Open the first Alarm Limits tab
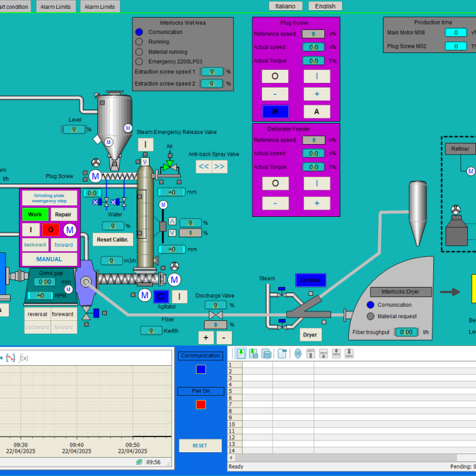This screenshot has width=476, height=476. click(55, 7)
